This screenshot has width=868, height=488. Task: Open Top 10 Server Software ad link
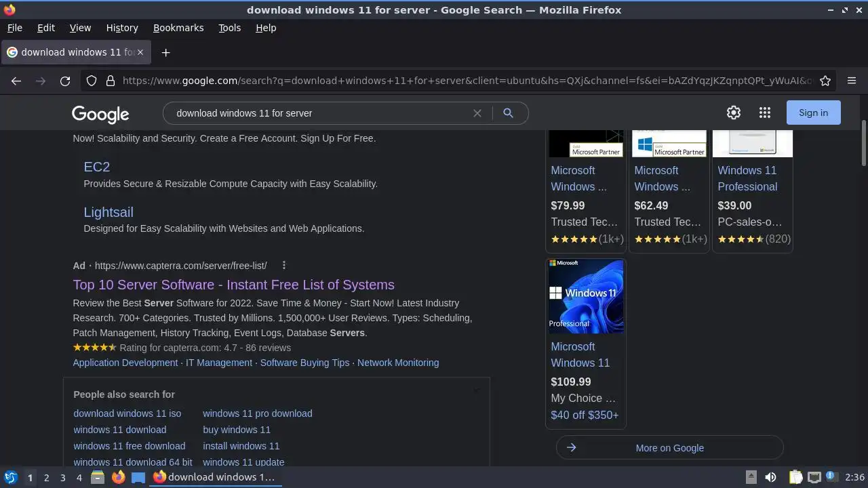[x=233, y=285]
